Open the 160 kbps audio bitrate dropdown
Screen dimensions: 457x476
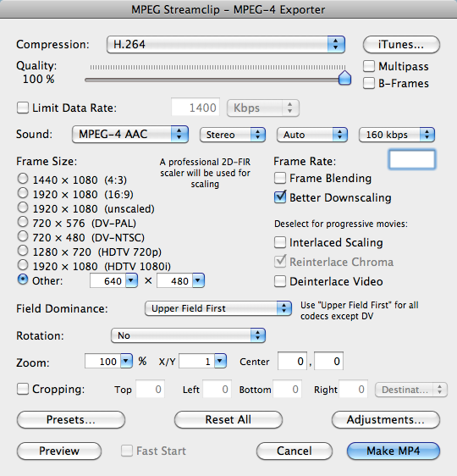tap(397, 135)
